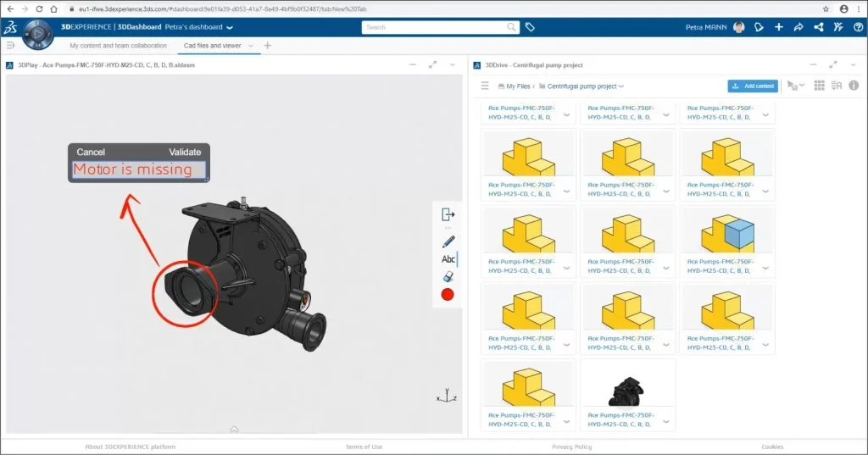Viewport: 868px width, 455px height.
Task: Click the Add content button
Action: [x=752, y=86]
